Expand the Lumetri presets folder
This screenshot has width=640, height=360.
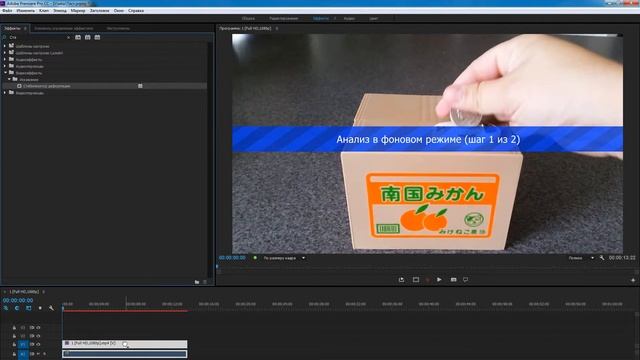[x=5, y=53]
